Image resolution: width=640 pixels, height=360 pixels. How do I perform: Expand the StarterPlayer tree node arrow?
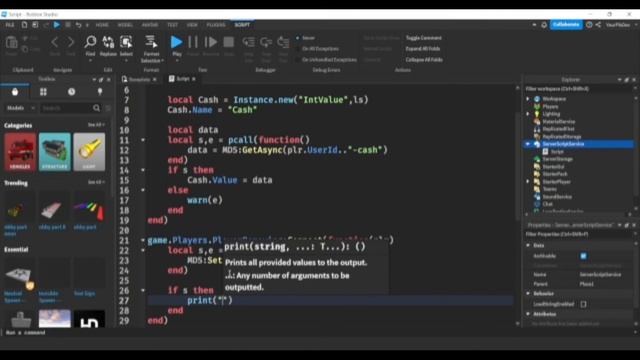pyautogui.click(x=528, y=182)
